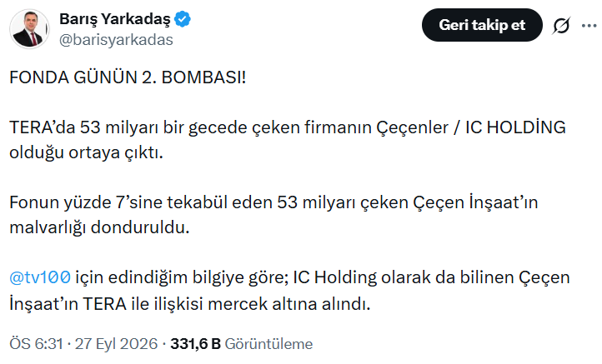
Task: Click the date 27 Eyl 2026
Action: click(116, 344)
